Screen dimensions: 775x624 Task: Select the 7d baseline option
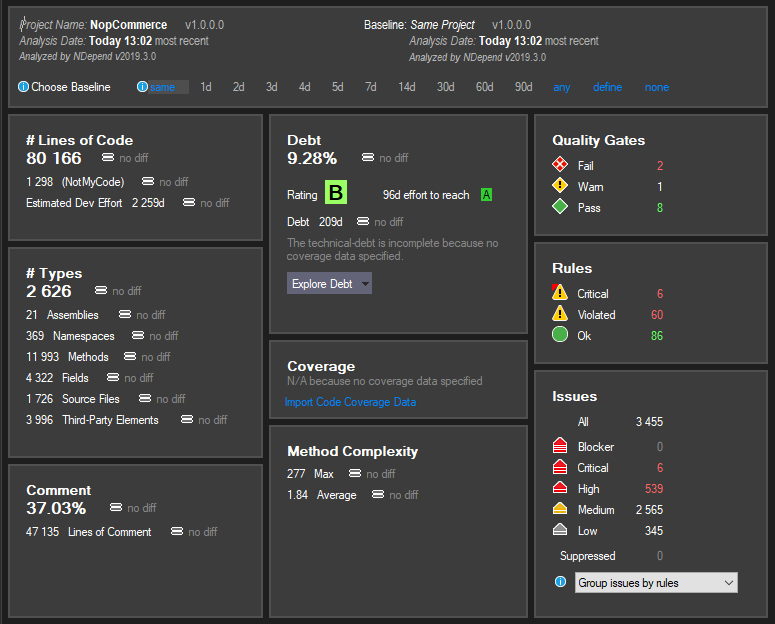(371, 87)
